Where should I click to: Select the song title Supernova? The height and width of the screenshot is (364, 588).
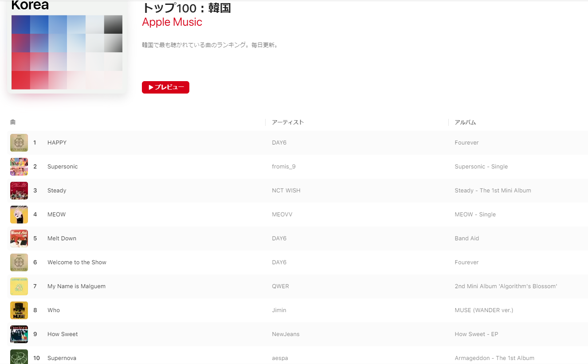[62, 358]
